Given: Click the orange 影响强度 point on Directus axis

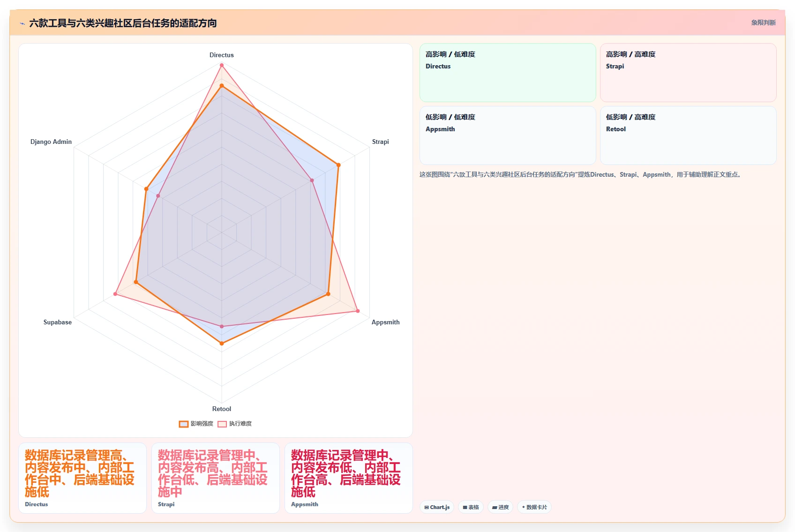Looking at the screenshot, I should 222,86.
